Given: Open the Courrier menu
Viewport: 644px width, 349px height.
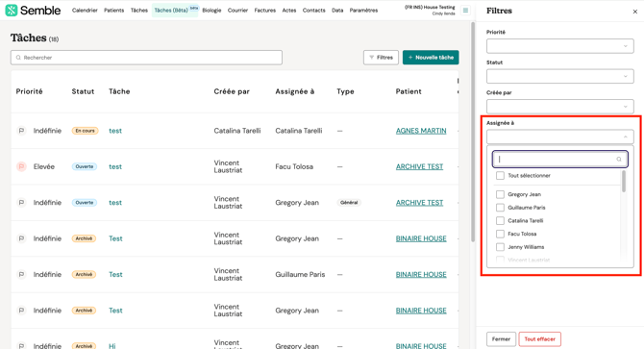Looking at the screenshot, I should point(237,11).
